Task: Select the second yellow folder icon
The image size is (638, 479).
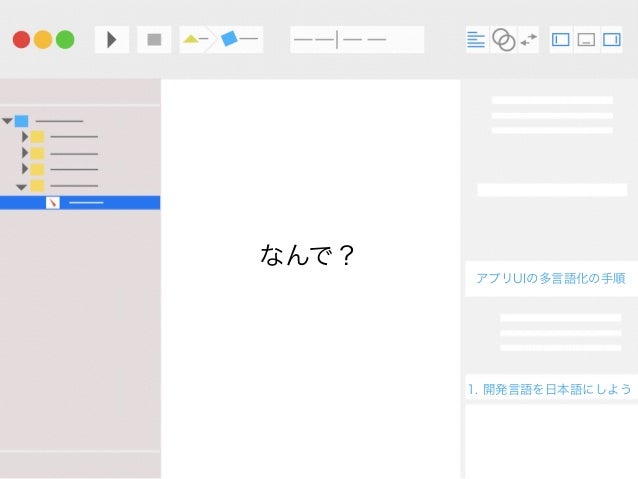Action: coord(37,153)
